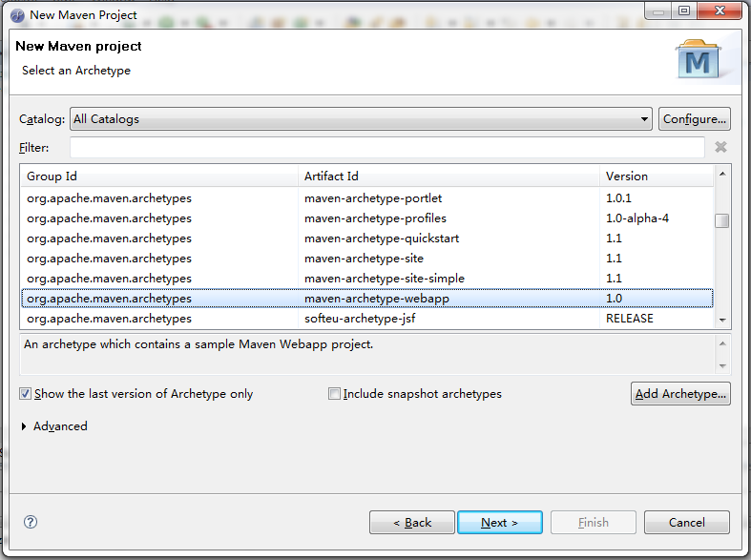751x560 pixels.
Task: Click the archetype description text
Action: [198, 344]
